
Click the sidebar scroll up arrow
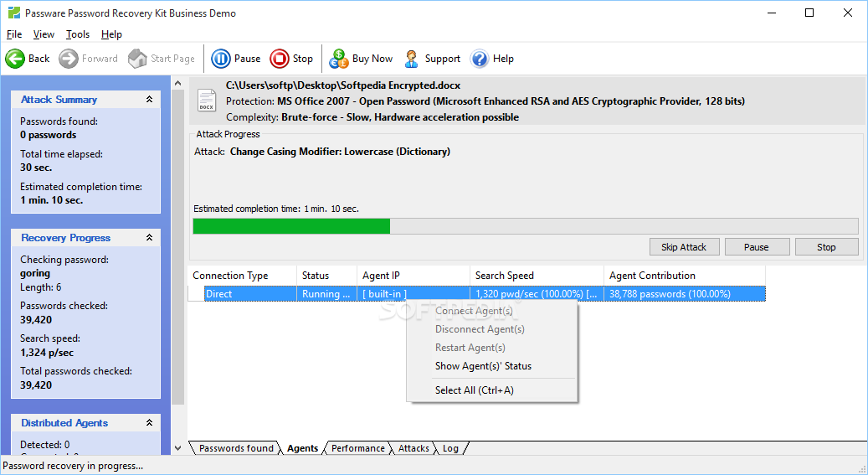click(x=177, y=84)
